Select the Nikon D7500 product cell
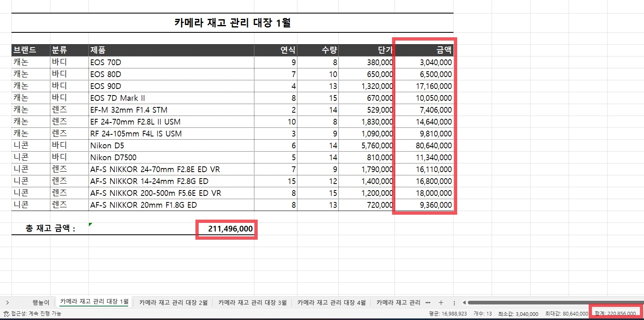This screenshot has width=644, height=320. (171, 157)
